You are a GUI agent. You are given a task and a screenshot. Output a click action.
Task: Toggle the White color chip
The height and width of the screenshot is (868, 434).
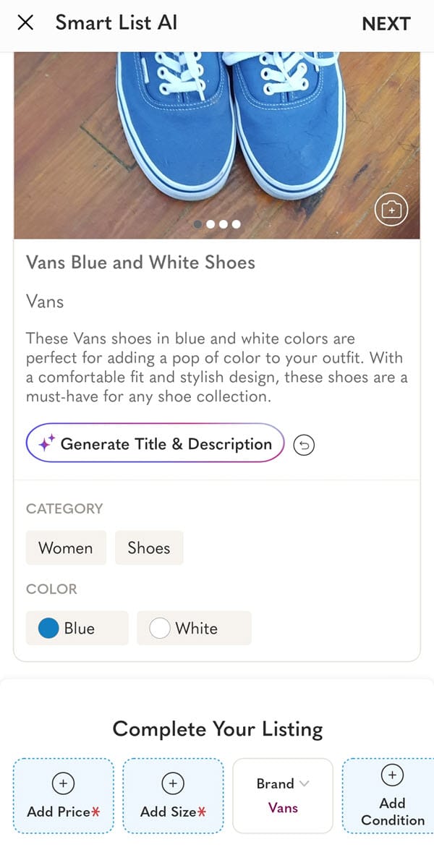194,628
